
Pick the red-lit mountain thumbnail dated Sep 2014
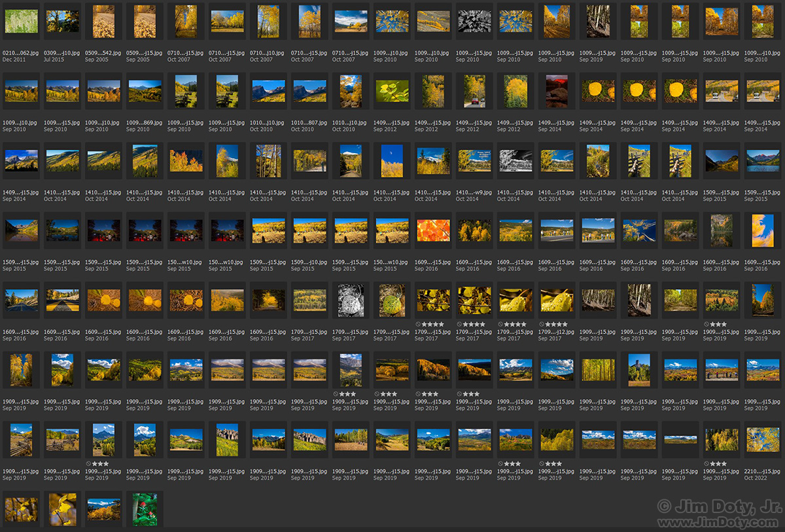[557, 91]
